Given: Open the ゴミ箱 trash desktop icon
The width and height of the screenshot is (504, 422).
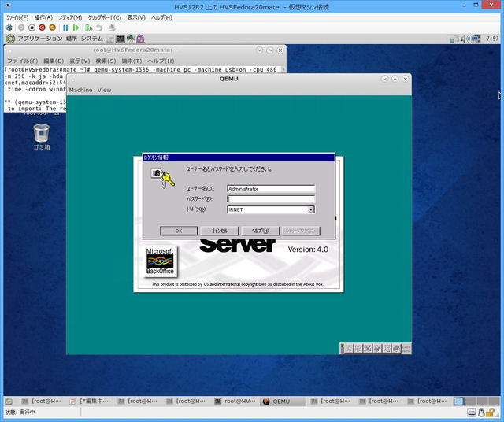Looking at the screenshot, I should pyautogui.click(x=42, y=137).
